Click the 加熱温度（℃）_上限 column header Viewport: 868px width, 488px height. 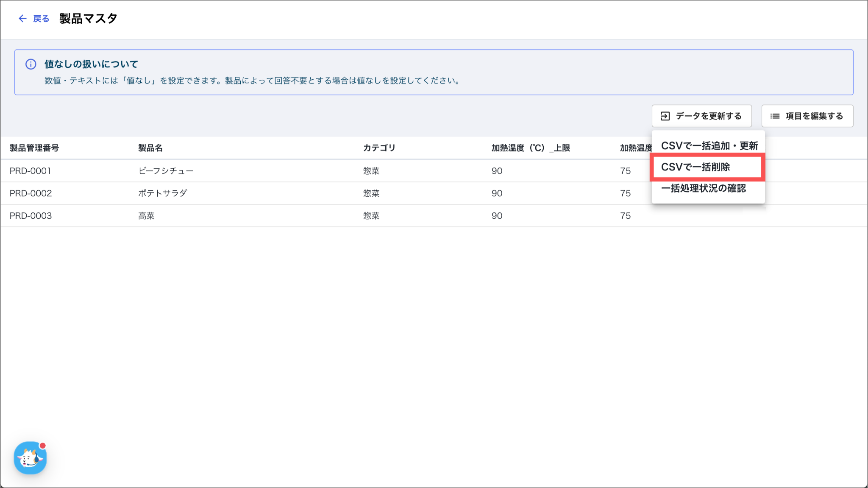[531, 148]
